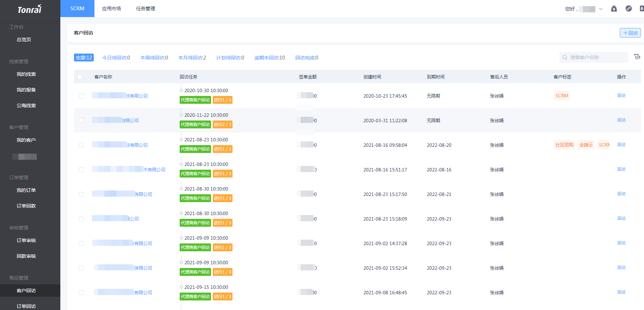Open 回款审核 in the sidebar
644x310 pixels.
click(26, 256)
